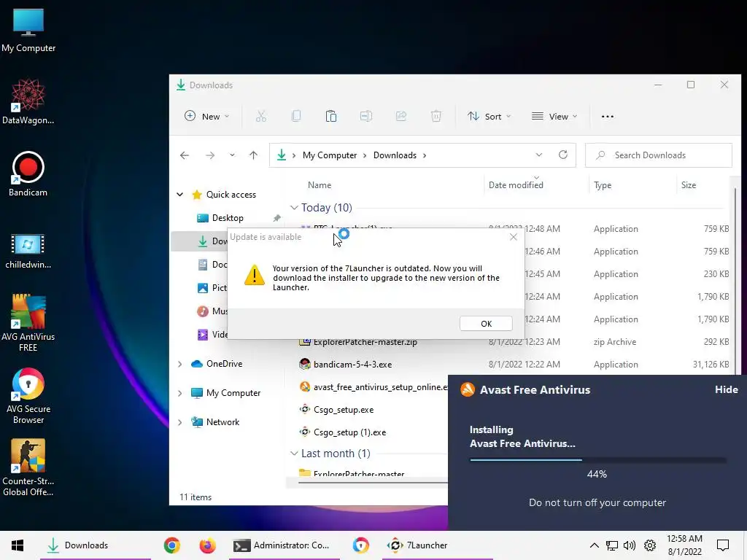This screenshot has height=560, width=747.
Task: Click the Paste icon in Explorer toolbar
Action: (x=331, y=116)
